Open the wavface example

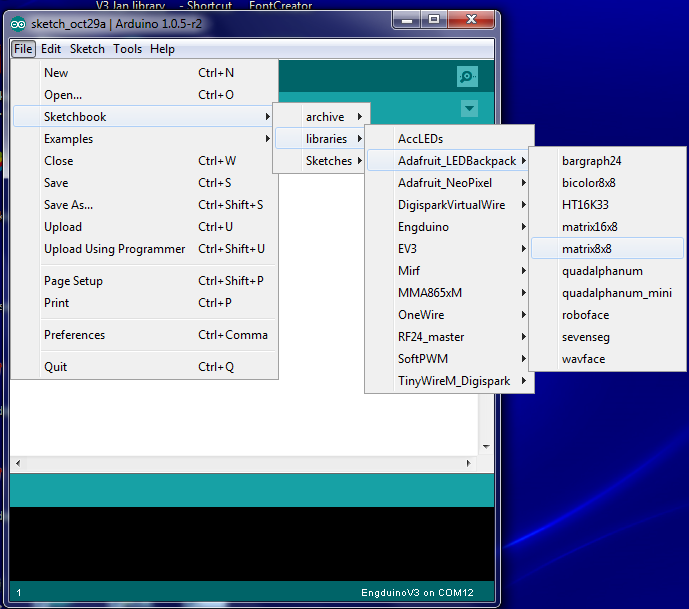(x=607, y=359)
